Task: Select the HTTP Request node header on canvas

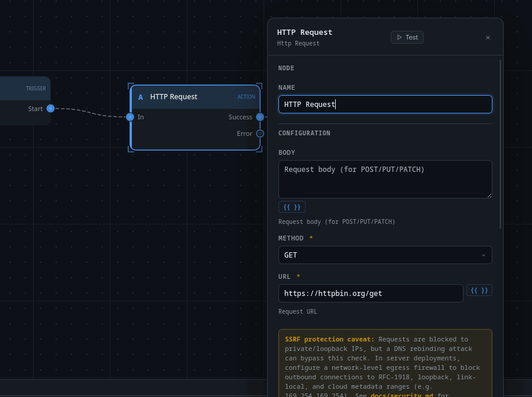Action: tap(195, 97)
